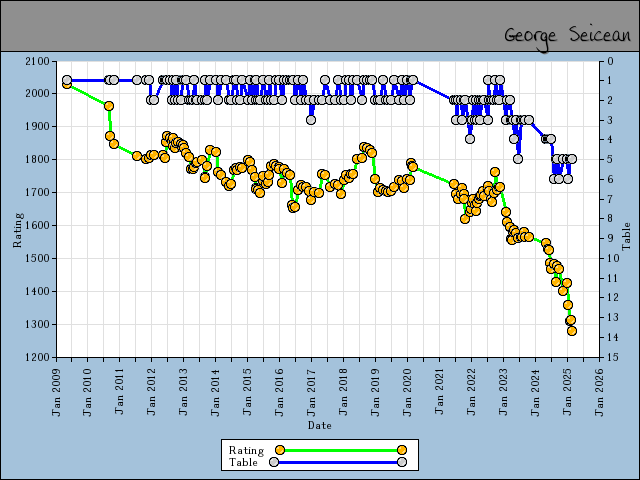Click the Jan 2017 date label

311,393
